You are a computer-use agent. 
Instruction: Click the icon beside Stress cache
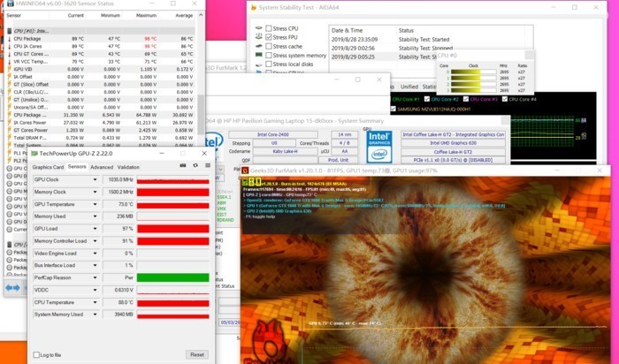coord(258,46)
